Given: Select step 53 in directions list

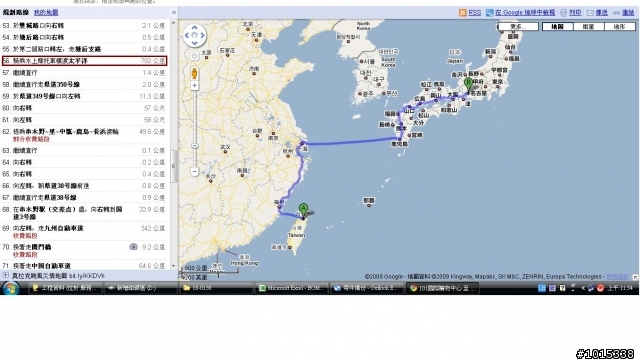Looking at the screenshot, I should [x=84, y=25].
